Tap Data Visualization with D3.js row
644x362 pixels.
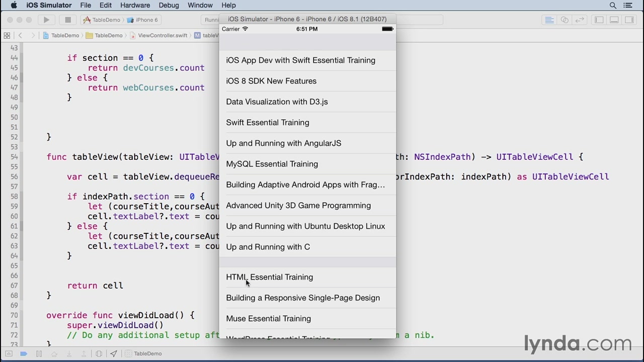pos(307,102)
